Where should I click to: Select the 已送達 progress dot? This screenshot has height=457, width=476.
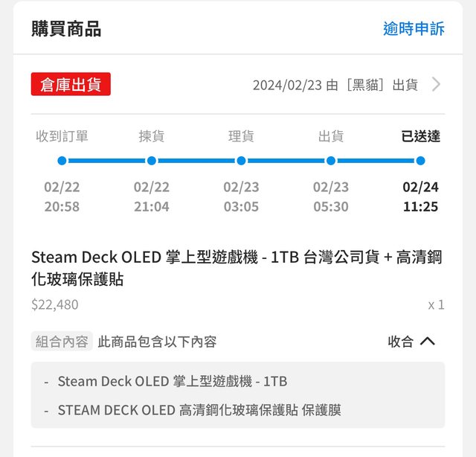tap(420, 161)
